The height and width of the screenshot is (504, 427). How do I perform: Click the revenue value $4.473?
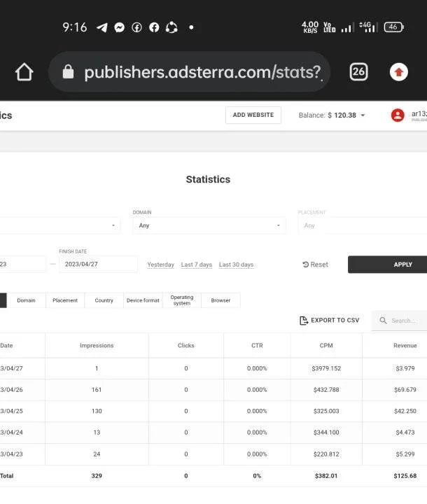click(405, 433)
